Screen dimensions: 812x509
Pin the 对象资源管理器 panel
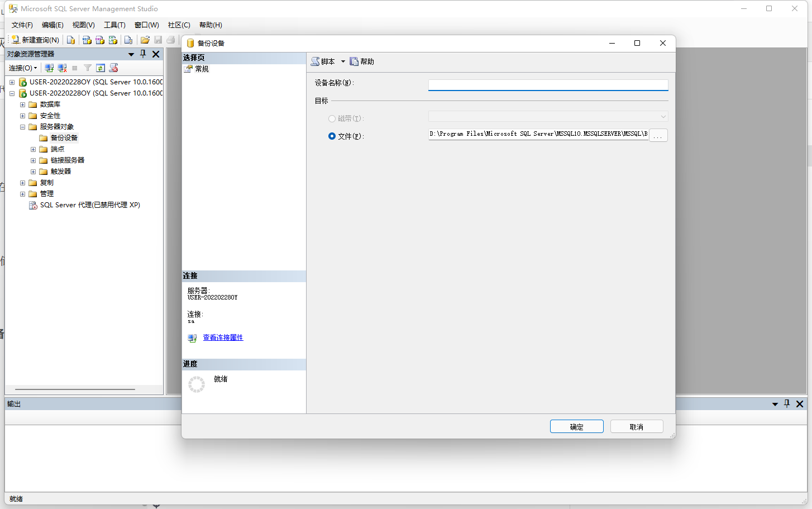click(x=143, y=54)
